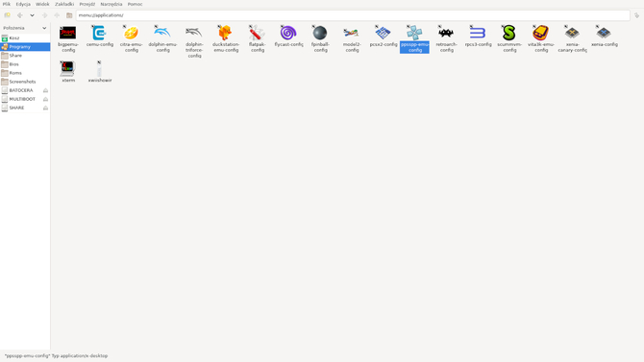The width and height of the screenshot is (644, 362).
Task: Select the xterm terminal icon
Action: (68, 68)
